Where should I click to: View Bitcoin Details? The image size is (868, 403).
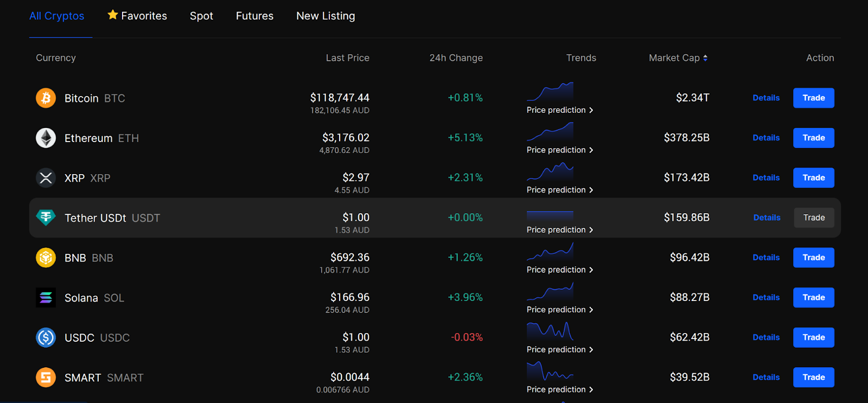(766, 98)
